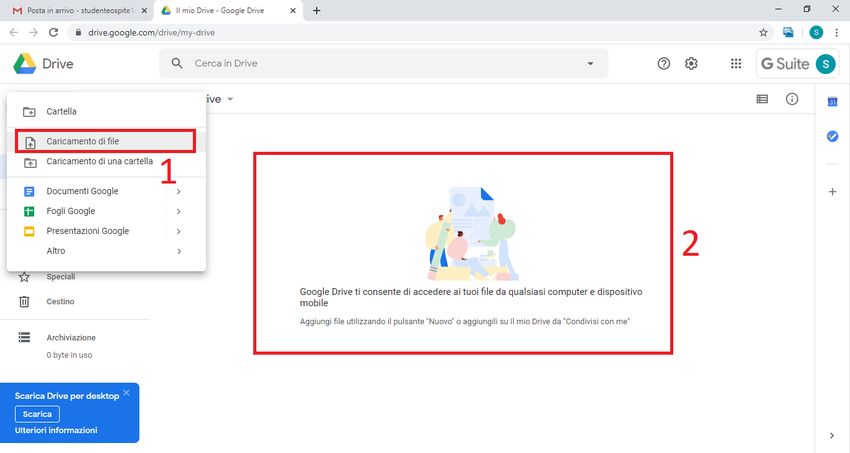Click the Scarica button
850x453 pixels.
(x=37, y=414)
